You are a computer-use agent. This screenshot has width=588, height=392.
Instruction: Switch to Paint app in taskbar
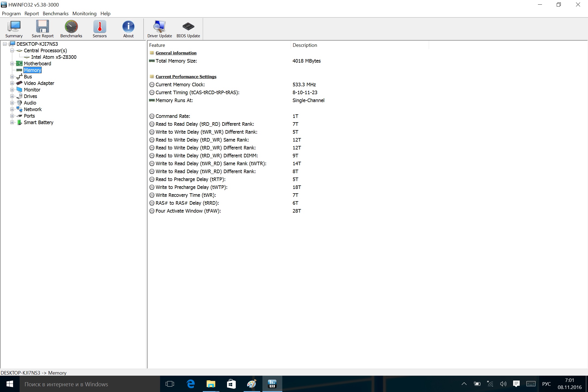pyautogui.click(x=252, y=384)
